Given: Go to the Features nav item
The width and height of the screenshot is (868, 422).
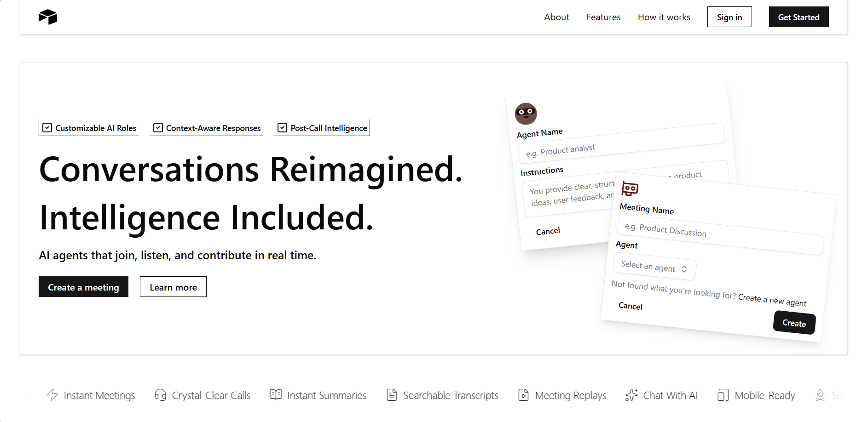Looking at the screenshot, I should pyautogui.click(x=603, y=17).
